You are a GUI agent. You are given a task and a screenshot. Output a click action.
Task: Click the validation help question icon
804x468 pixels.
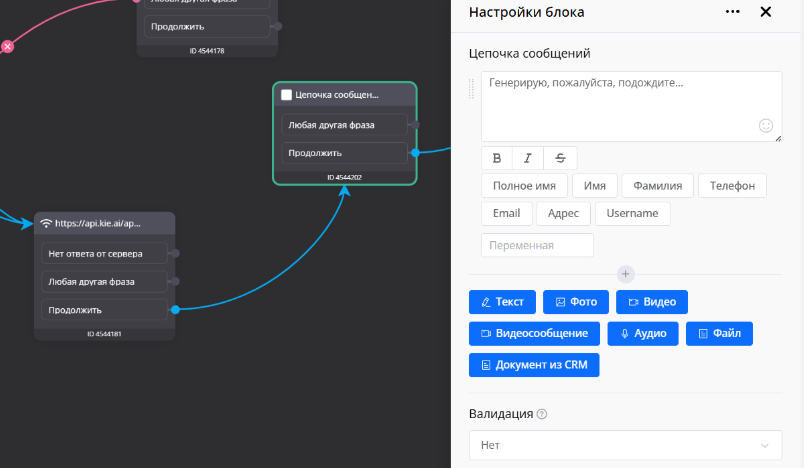pos(542,414)
